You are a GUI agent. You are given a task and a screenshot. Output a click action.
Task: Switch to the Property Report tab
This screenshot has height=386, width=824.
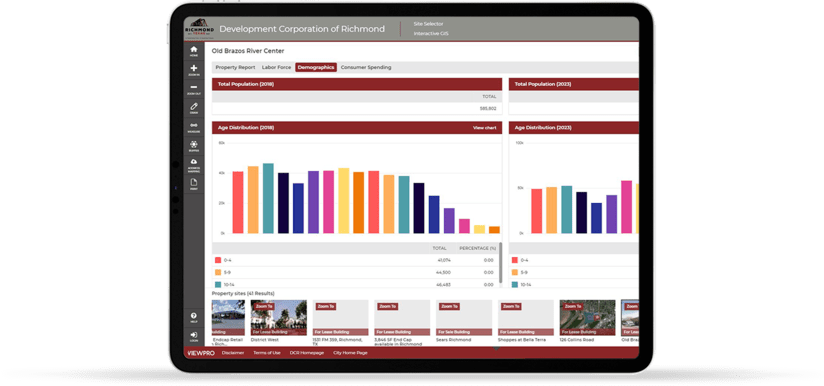pyautogui.click(x=235, y=67)
